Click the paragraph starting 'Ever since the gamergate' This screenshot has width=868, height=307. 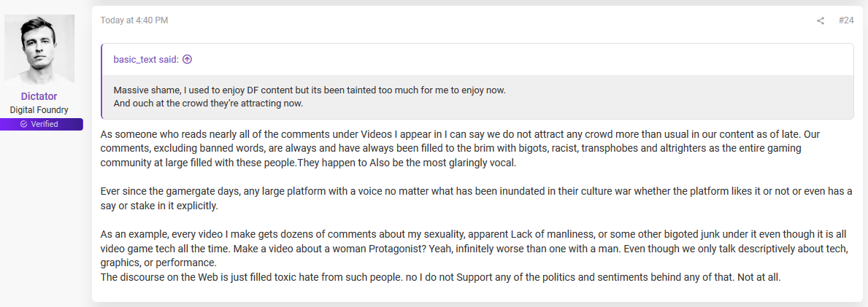tap(476, 198)
